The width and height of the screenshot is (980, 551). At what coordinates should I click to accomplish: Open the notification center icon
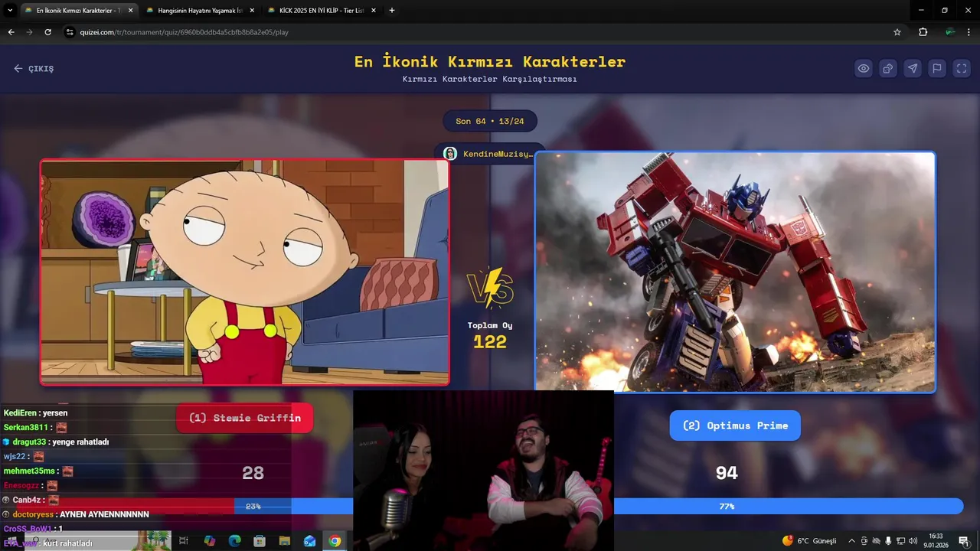point(963,541)
